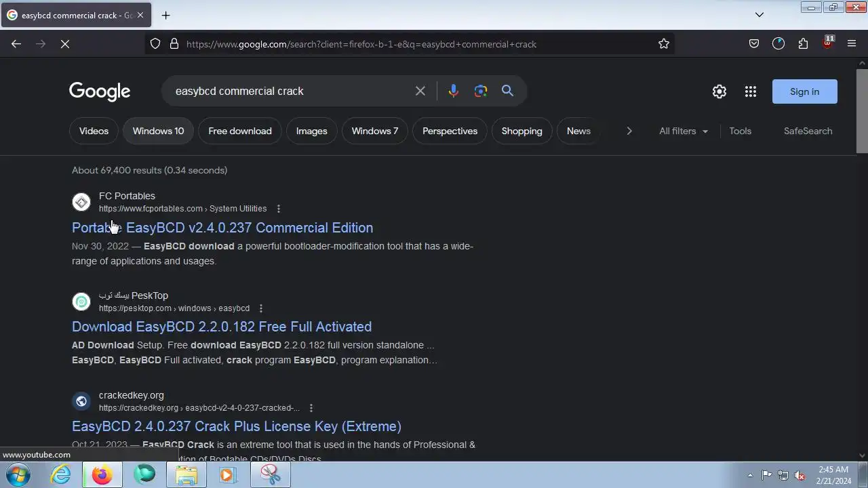Open the extensions puzzle piece icon
868x488 pixels.
[x=803, y=44]
